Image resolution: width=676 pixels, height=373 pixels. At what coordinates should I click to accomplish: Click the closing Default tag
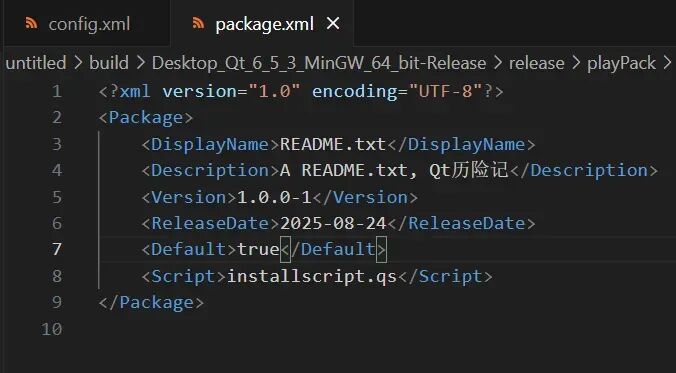[333, 249]
